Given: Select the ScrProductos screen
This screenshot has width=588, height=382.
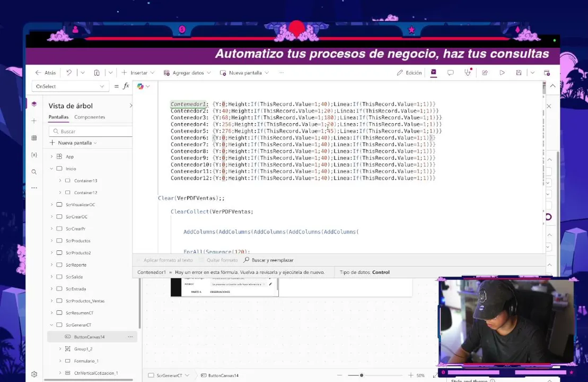Looking at the screenshot, I should (78, 241).
